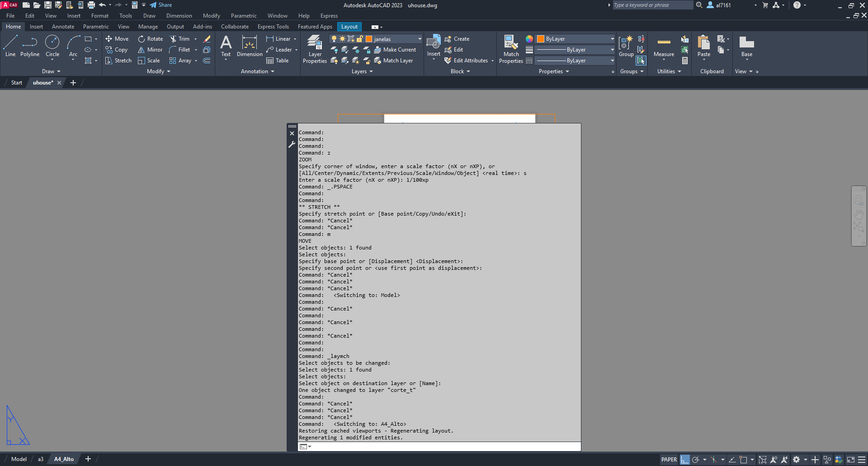868x466 pixels.
Task: Click the keyword search box
Action: click(652, 5)
